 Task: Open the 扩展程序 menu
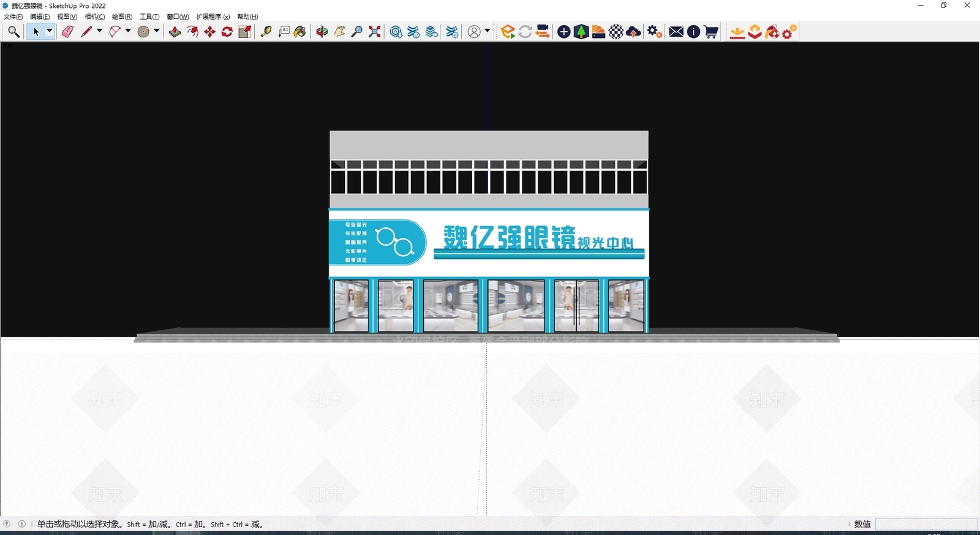click(213, 17)
